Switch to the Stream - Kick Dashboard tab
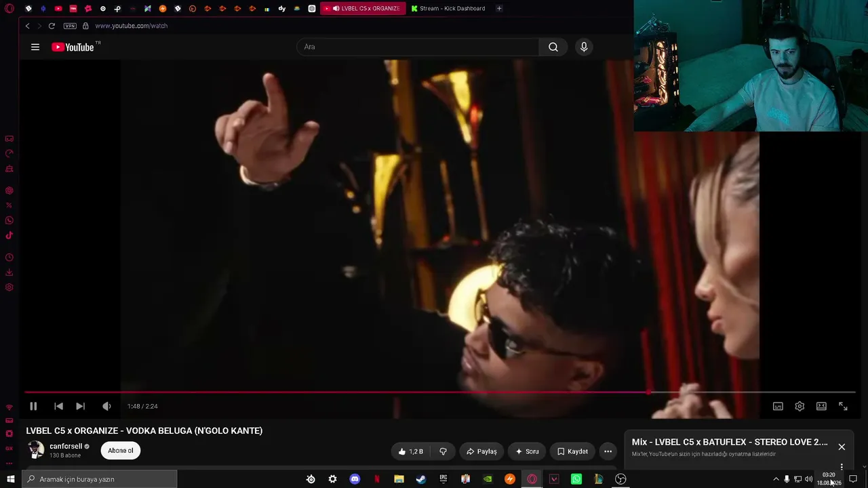The height and width of the screenshot is (488, 868). 448,9
